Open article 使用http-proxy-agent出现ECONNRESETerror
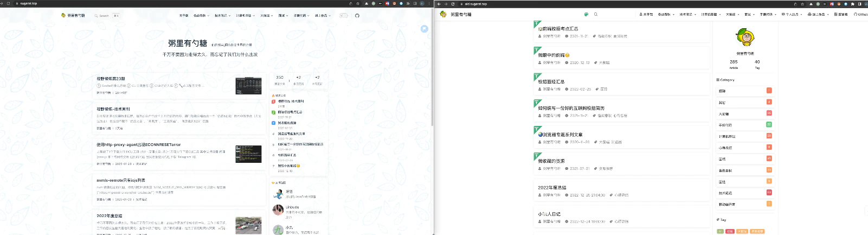868x235 pixels. tap(139, 145)
